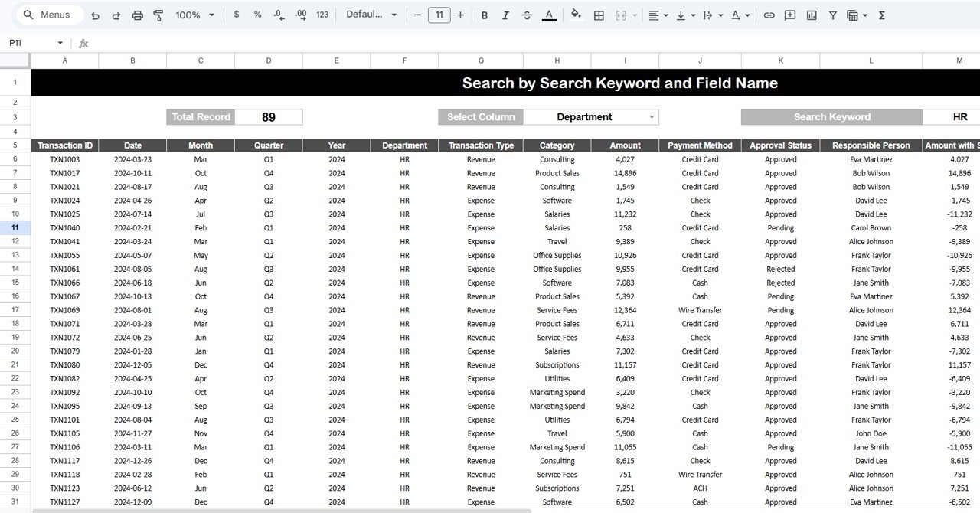
Task: Click the Functions sigma icon
Action: pyautogui.click(x=882, y=15)
